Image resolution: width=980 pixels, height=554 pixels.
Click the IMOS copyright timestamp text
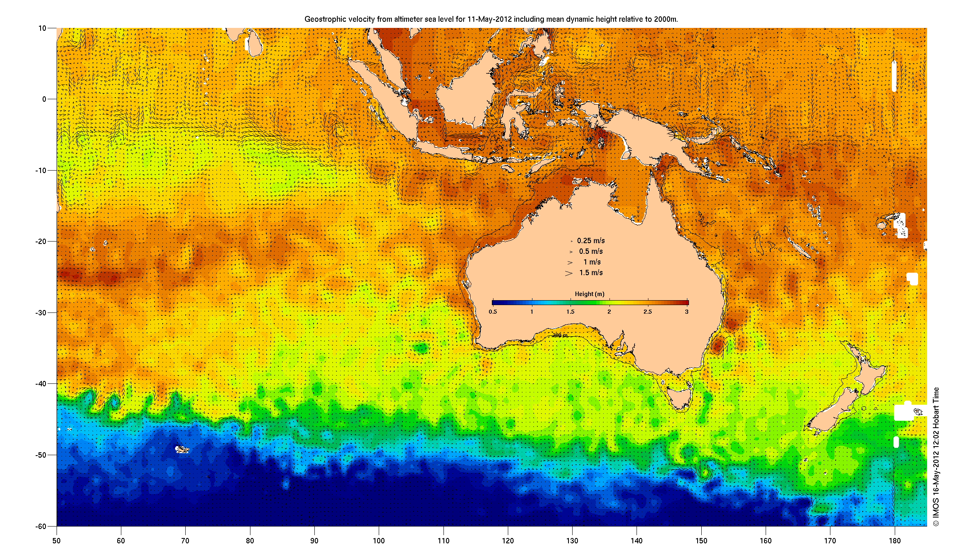[936, 457]
